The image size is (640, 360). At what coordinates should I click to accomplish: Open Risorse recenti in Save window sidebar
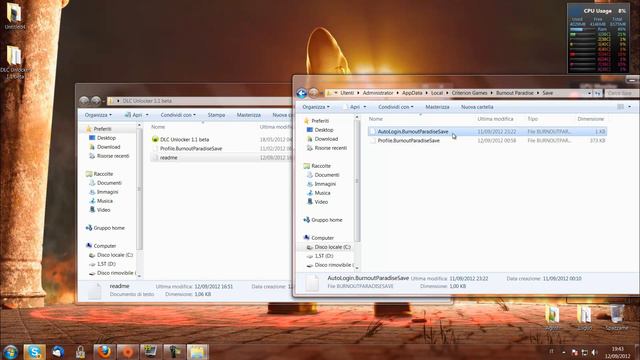coord(331,148)
